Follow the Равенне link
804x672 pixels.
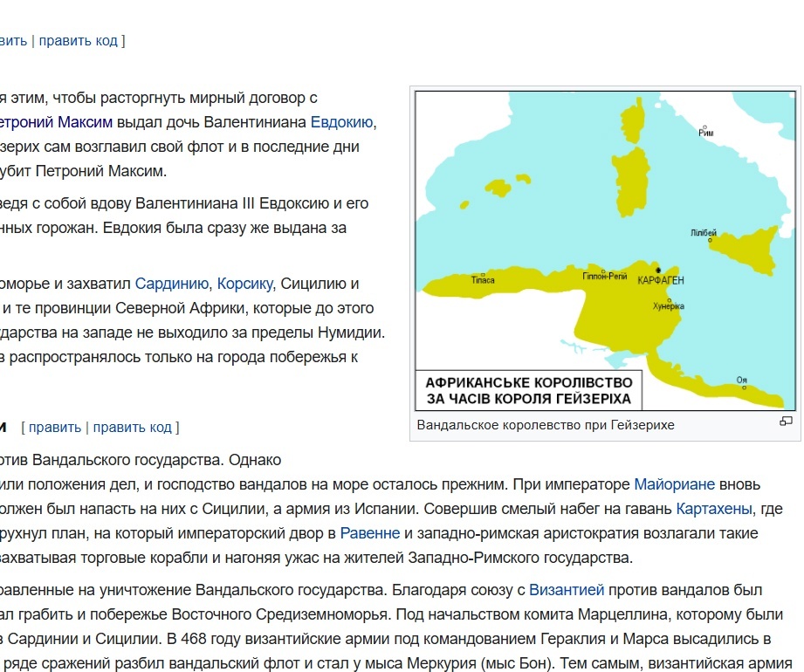tap(370, 532)
